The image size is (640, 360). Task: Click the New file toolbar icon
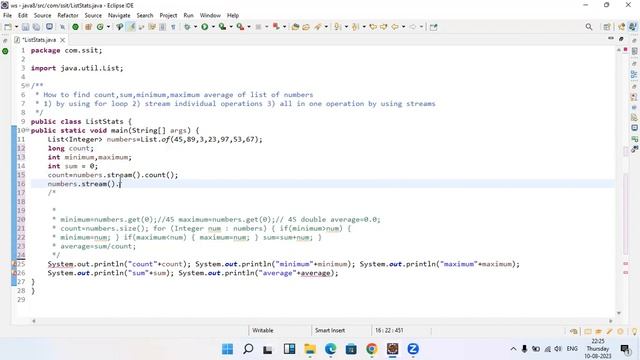point(7,27)
